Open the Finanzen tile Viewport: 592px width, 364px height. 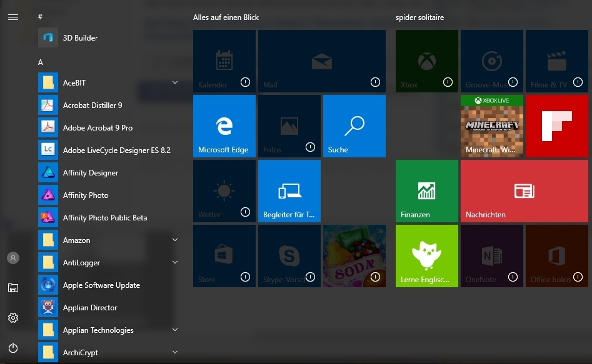426,191
